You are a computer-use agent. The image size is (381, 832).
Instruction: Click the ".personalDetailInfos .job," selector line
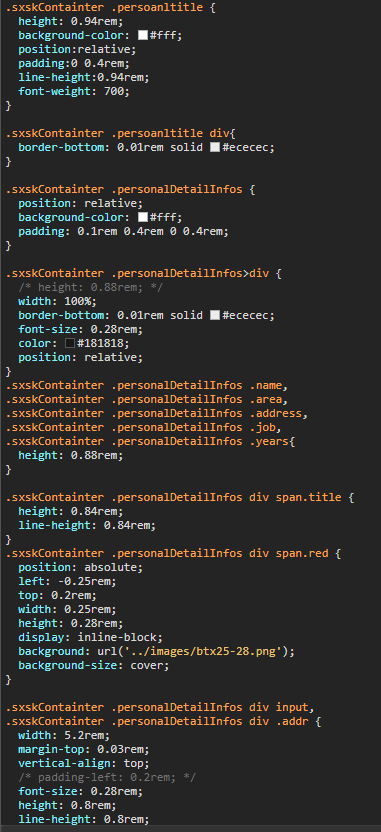click(143, 428)
